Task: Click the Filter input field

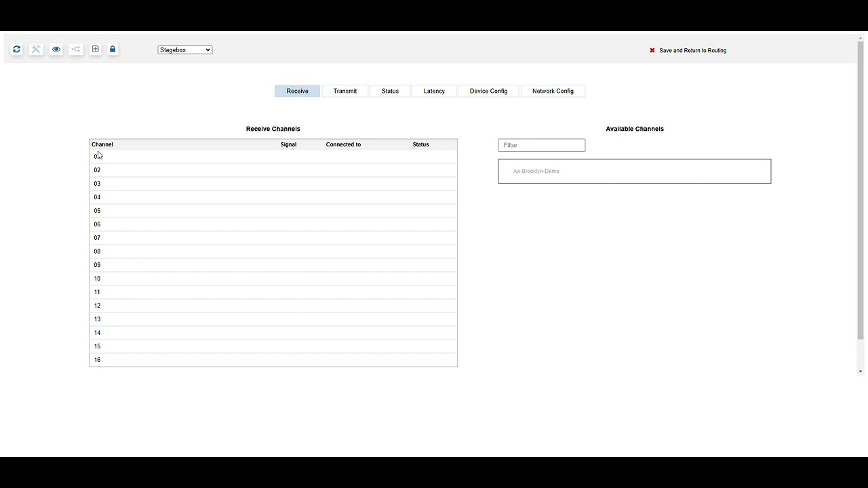Action: pos(542,145)
